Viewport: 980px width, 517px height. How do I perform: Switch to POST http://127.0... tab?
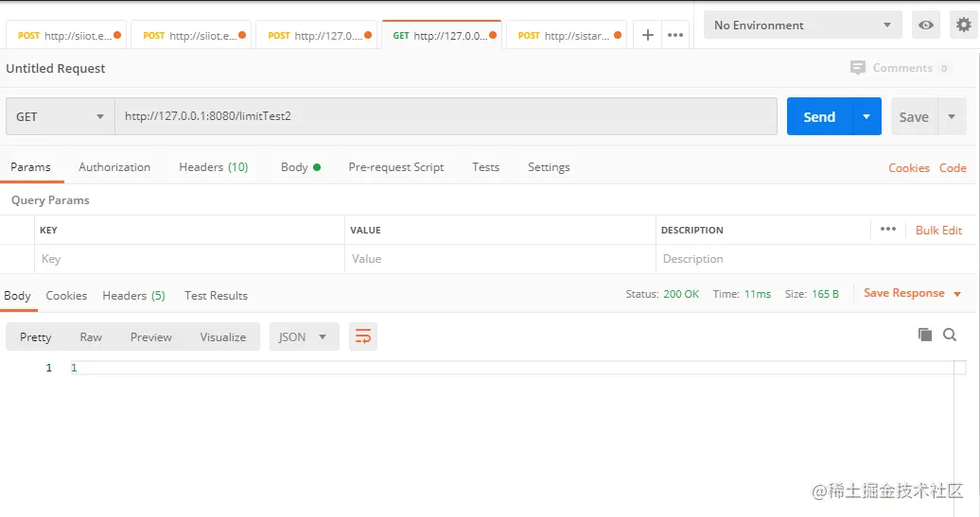316,36
